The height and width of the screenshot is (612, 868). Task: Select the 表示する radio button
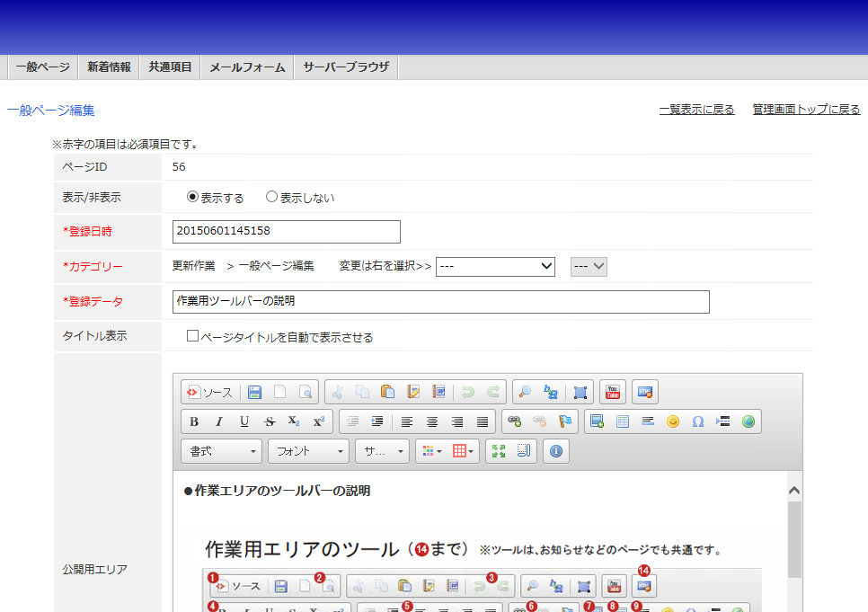click(192, 197)
